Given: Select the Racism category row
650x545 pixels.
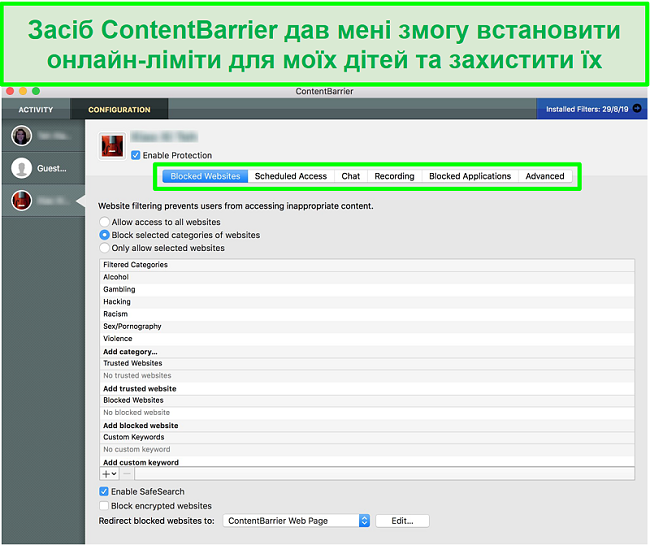Looking at the screenshot, I should pyautogui.click(x=367, y=314).
